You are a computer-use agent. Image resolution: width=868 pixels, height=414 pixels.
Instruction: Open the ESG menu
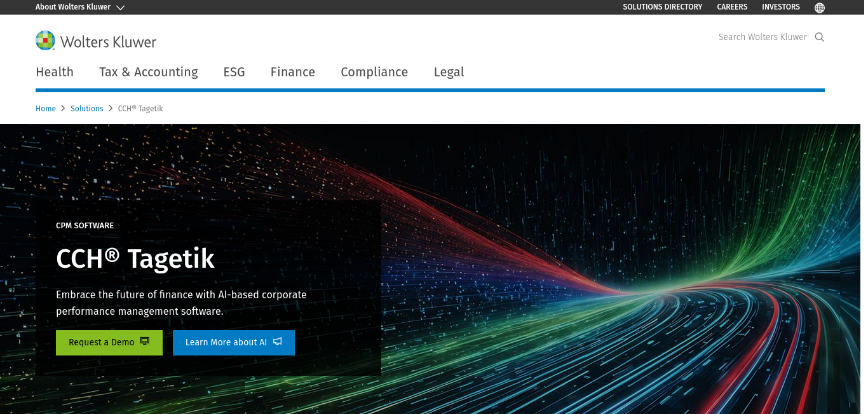tap(234, 72)
